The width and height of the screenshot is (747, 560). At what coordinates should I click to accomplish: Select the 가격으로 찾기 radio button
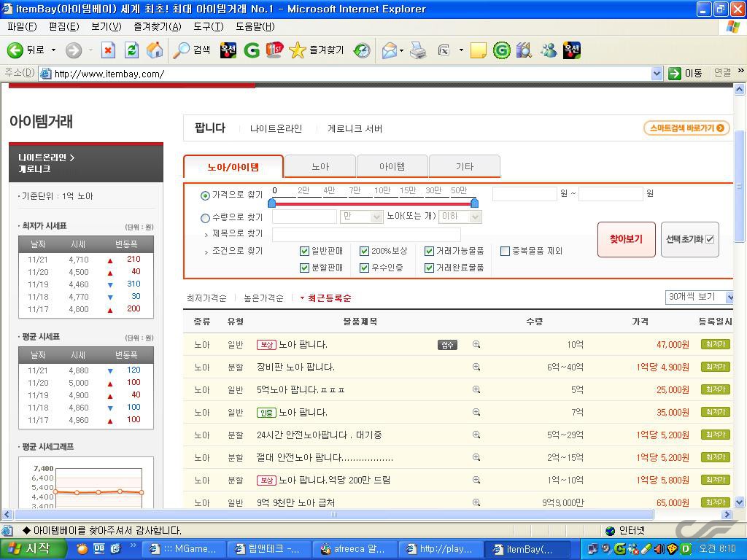205,195
